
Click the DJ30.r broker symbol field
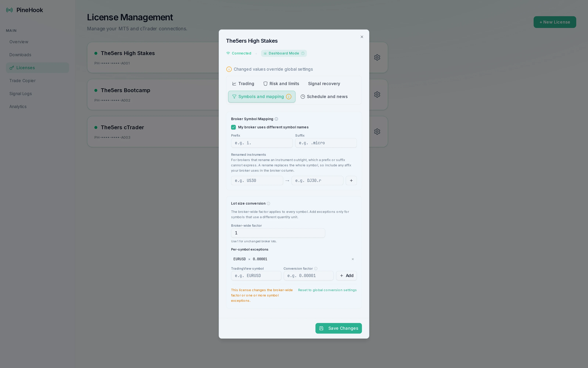point(317,181)
